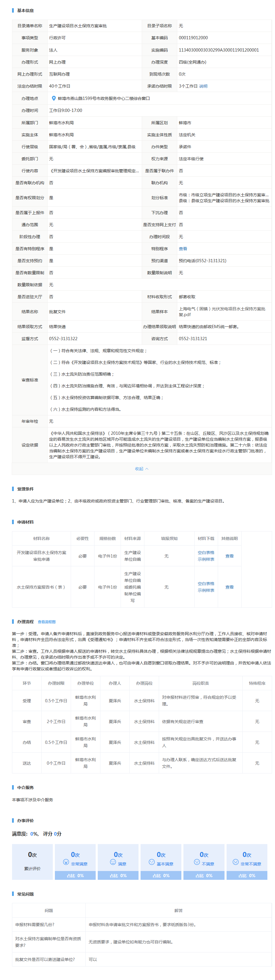Pick the 不满意 face icon

click(197, 862)
